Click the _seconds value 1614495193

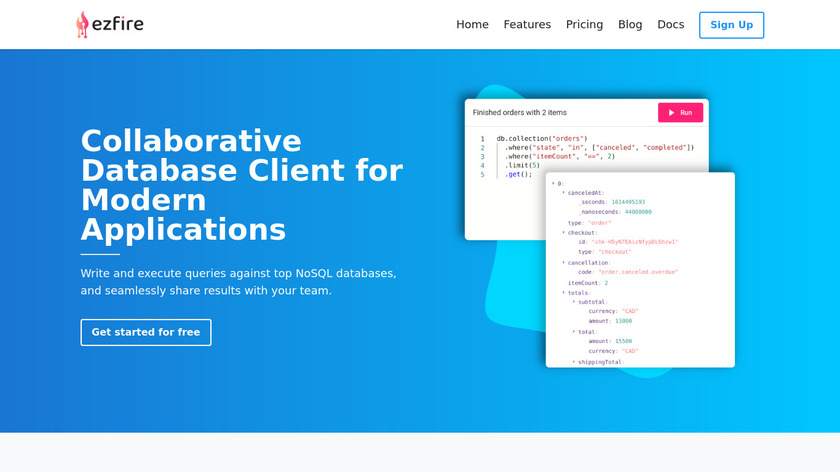coord(628,202)
